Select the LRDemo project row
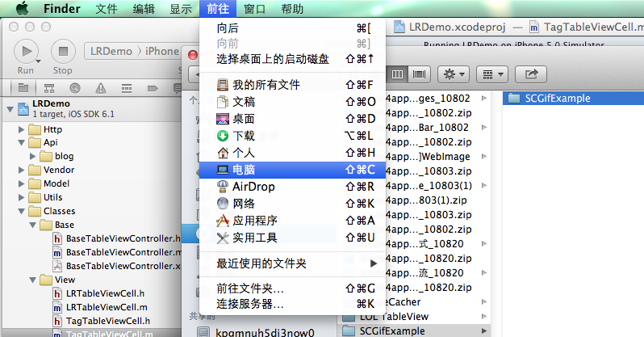The image size is (644, 337). [90, 109]
